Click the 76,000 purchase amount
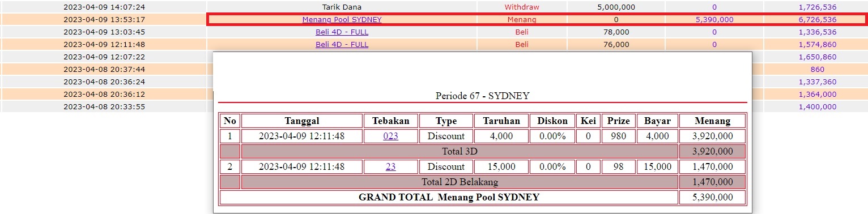This screenshot has width=868, height=214. point(616,44)
